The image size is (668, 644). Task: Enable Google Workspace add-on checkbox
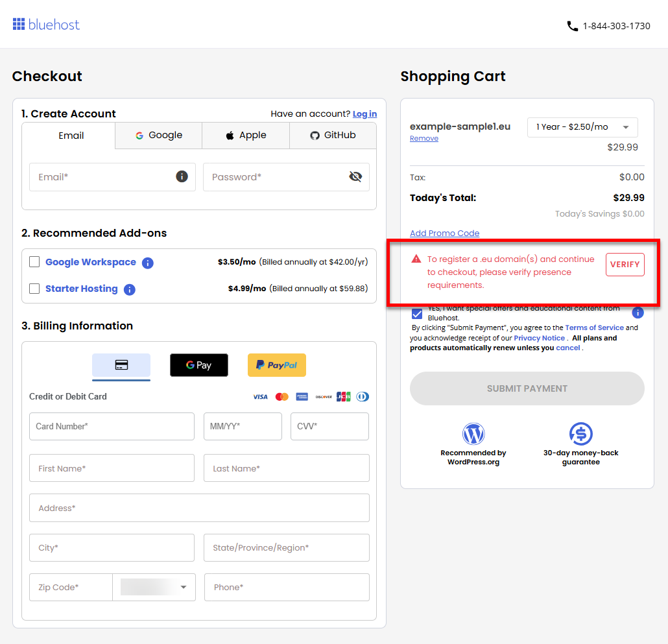34,261
